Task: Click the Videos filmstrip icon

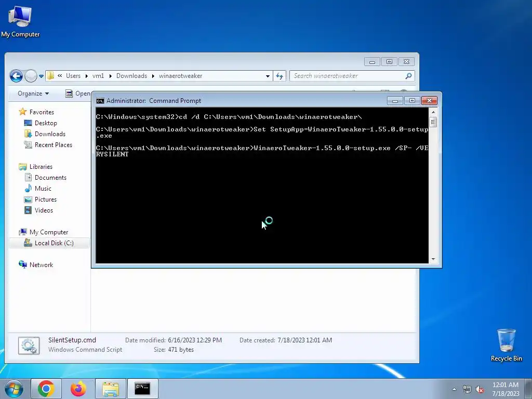Action: (28, 210)
